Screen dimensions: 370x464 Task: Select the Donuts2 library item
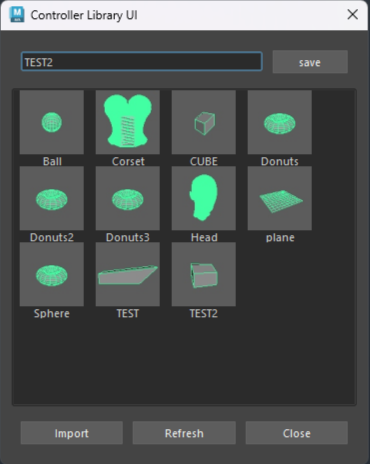[x=52, y=198]
